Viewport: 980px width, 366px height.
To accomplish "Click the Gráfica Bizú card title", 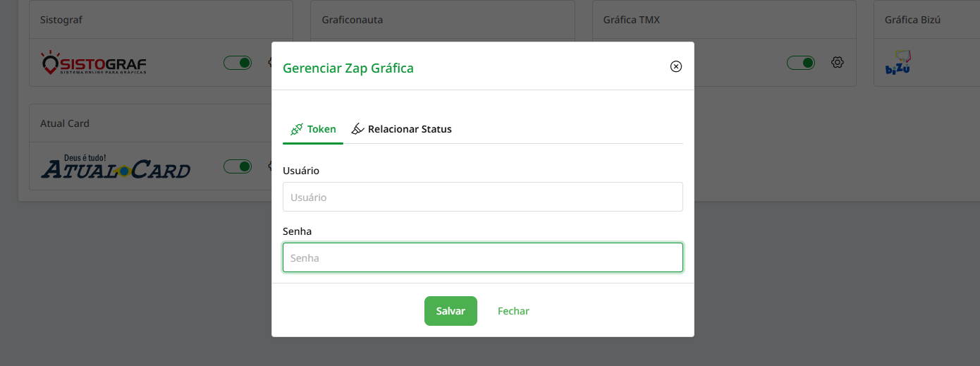I will pyautogui.click(x=912, y=20).
